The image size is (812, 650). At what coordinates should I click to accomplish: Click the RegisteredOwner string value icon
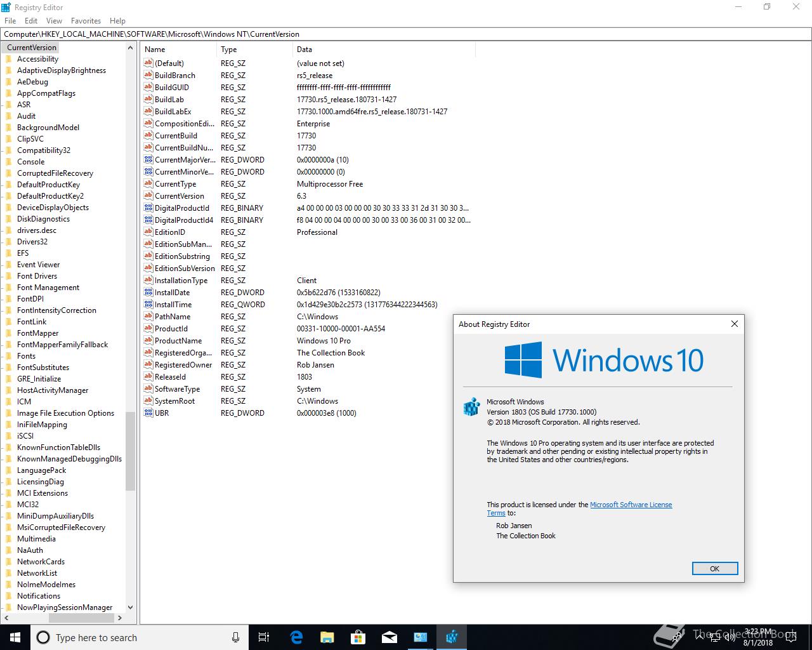pyautogui.click(x=148, y=364)
